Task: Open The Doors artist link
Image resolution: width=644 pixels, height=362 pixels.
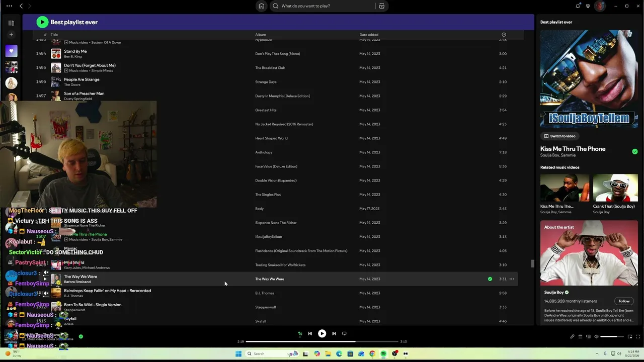Action: (x=72, y=85)
